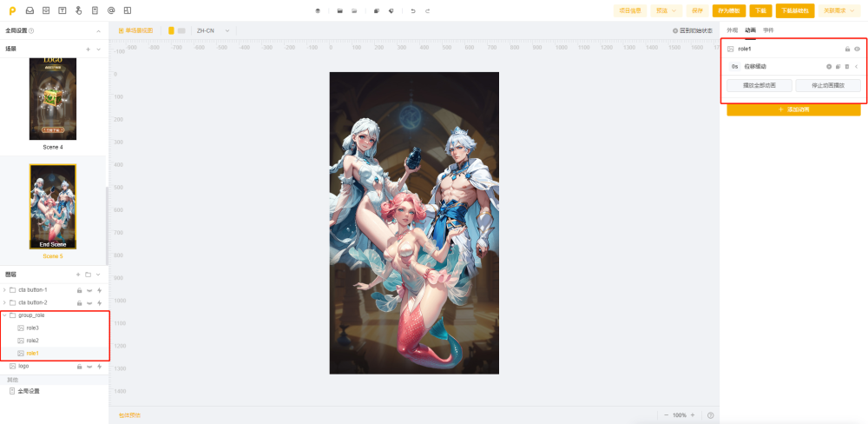Click the lightning event icon on cta button-1

click(100, 290)
